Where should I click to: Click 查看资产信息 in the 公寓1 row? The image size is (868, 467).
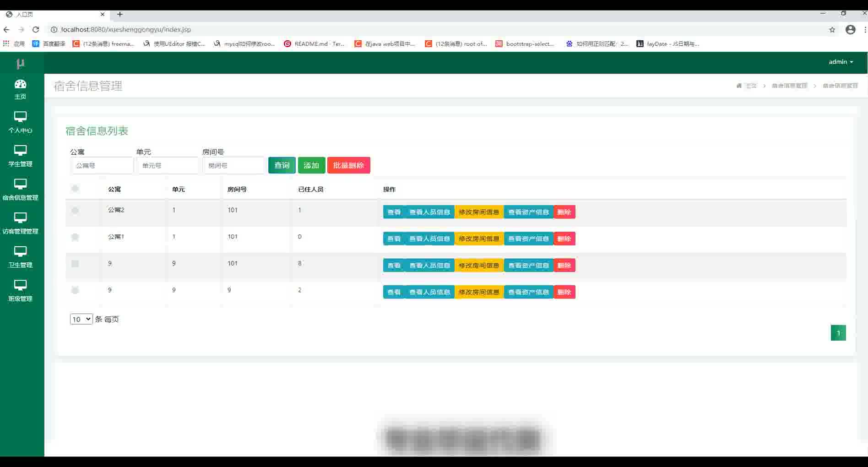click(x=528, y=239)
